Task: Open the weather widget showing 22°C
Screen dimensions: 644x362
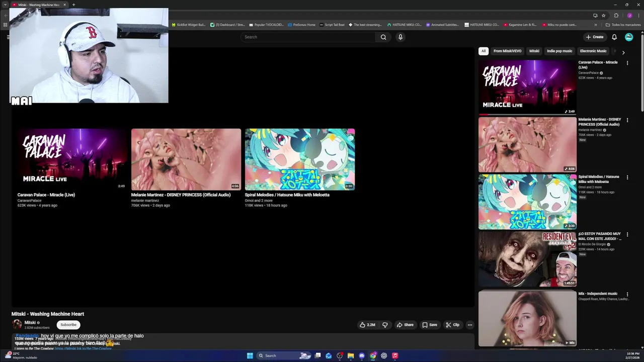Action: click(x=21, y=355)
